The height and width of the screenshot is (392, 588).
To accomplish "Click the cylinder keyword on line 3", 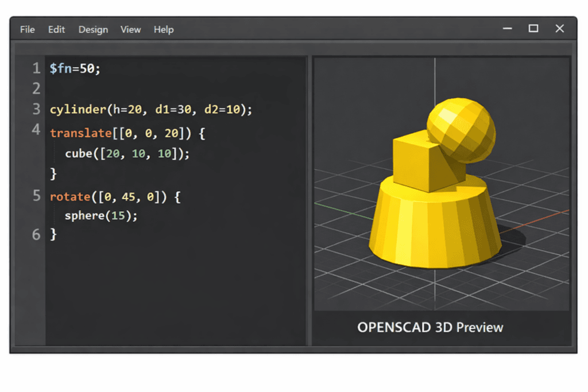I will click(78, 109).
